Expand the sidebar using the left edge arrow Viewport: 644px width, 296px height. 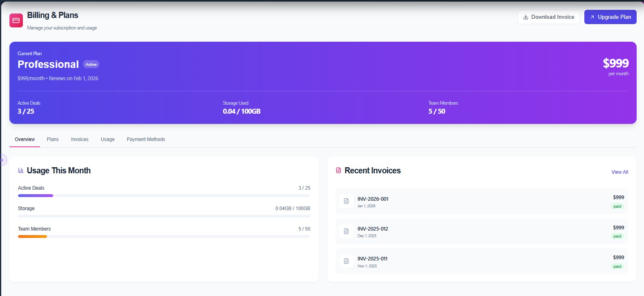click(2, 160)
